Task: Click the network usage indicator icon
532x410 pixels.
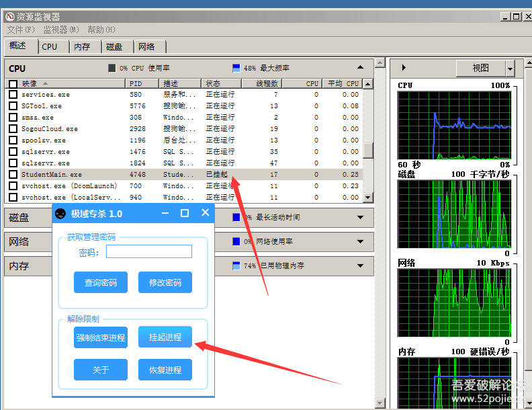Action: tap(236, 241)
